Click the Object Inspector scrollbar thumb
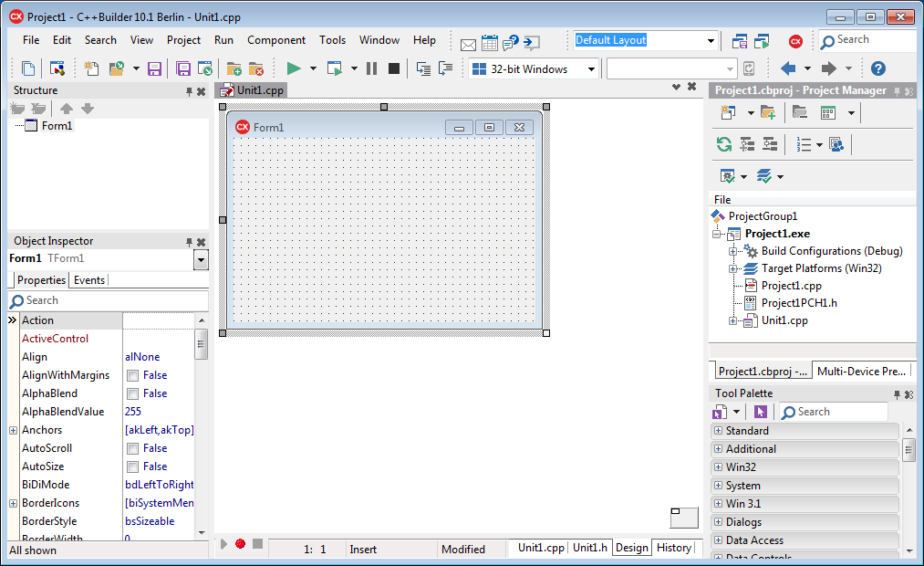Image resolution: width=924 pixels, height=566 pixels. pyautogui.click(x=201, y=344)
